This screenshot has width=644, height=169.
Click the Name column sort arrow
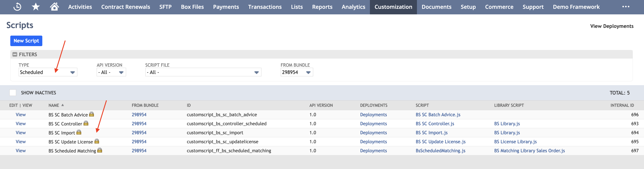click(x=63, y=105)
